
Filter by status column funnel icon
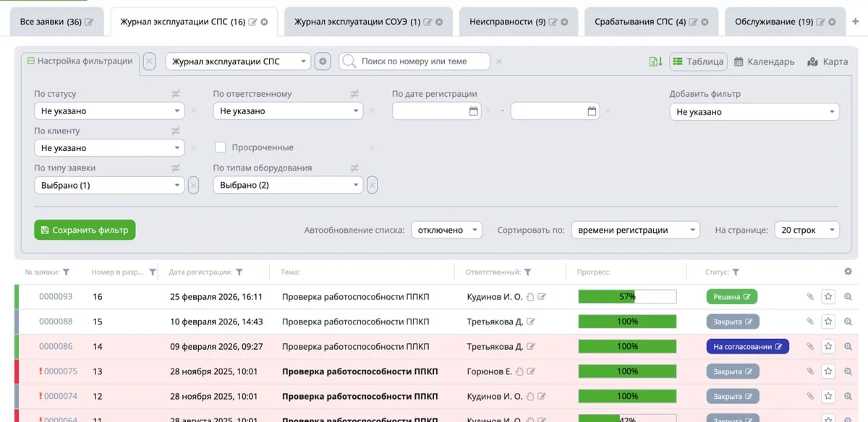736,272
